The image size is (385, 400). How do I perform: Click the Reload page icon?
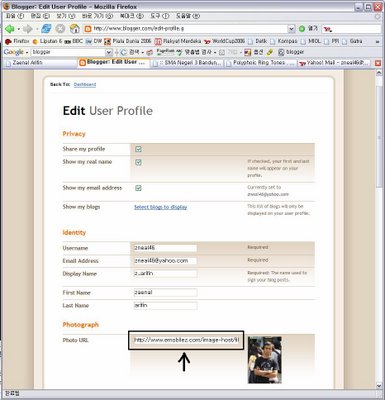46,29
